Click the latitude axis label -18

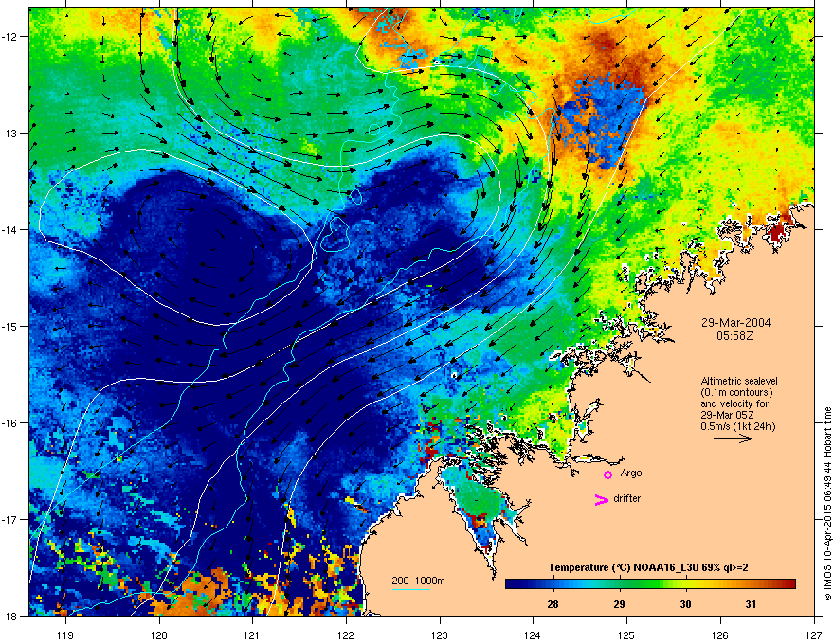click(x=9, y=616)
